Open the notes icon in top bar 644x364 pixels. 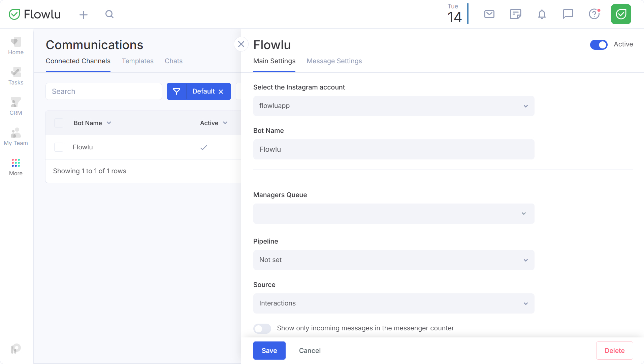(515, 14)
